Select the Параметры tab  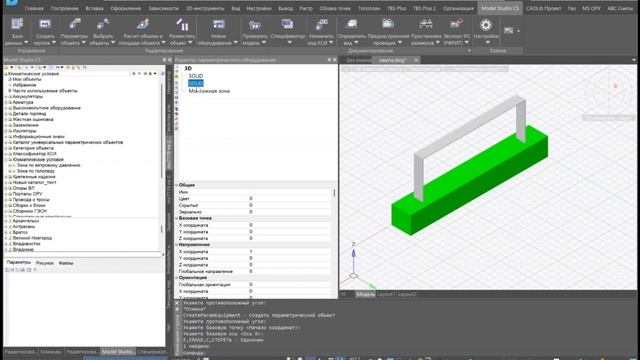(x=18, y=262)
